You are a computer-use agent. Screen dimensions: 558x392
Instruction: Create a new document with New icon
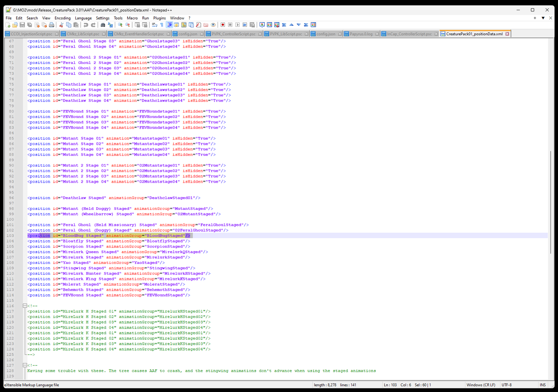[x=8, y=25]
